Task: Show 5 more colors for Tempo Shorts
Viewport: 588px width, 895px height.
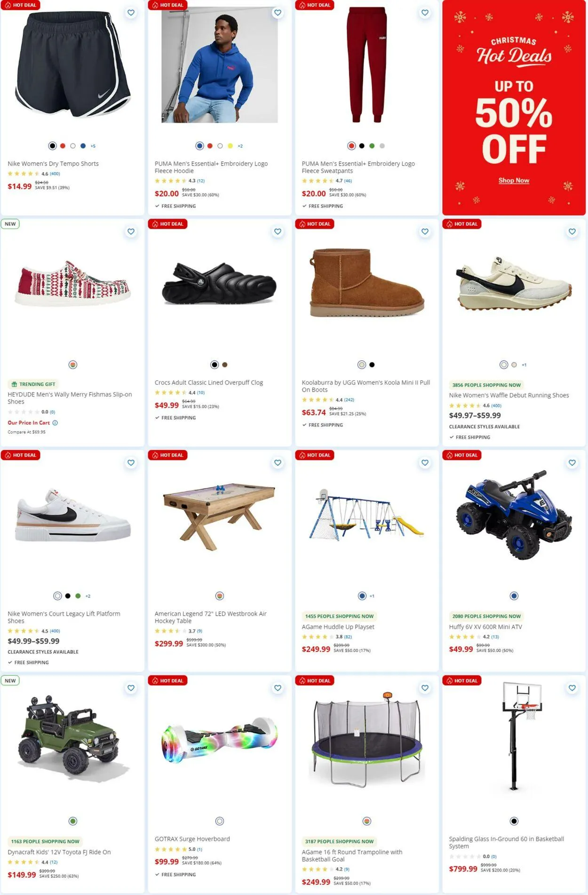Action: (x=93, y=146)
